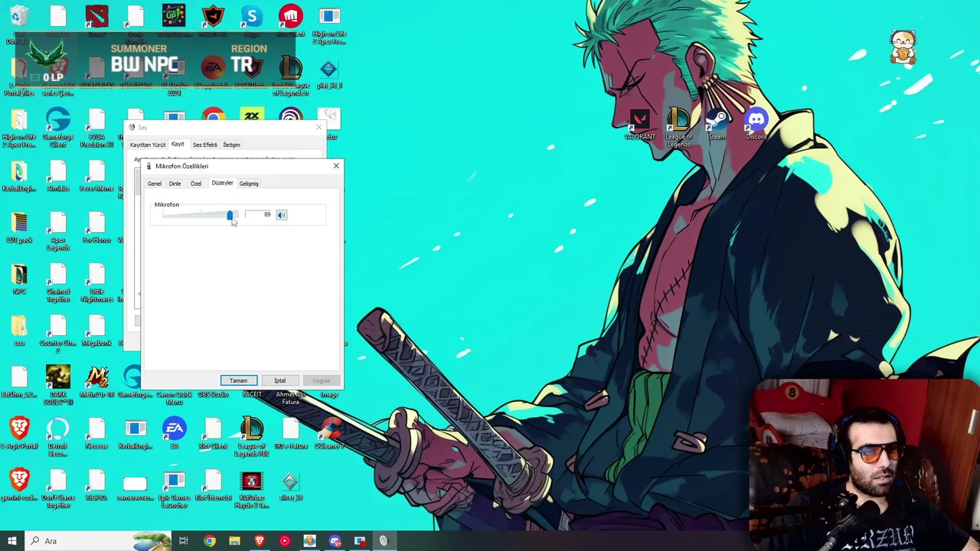Open Task View on the taskbar
This screenshot has width=980, height=551.
pyautogui.click(x=184, y=541)
